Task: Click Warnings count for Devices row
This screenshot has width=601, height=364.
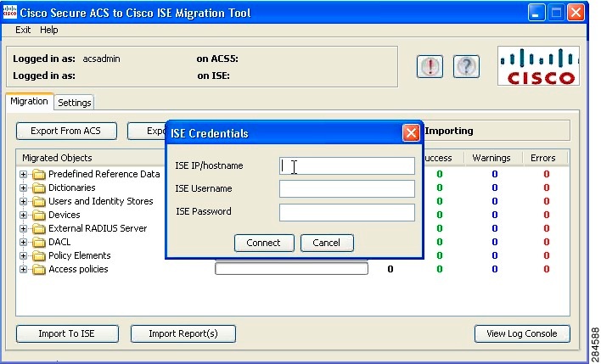Action: (494, 215)
